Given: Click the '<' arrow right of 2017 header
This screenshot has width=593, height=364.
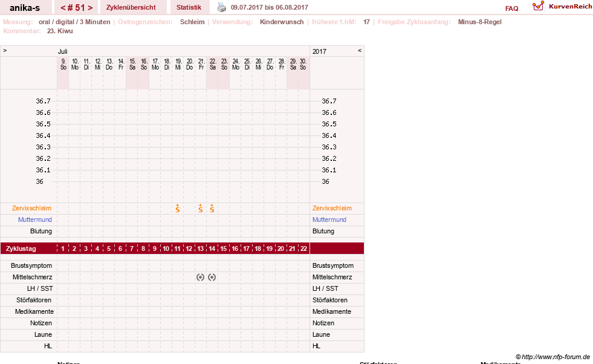Looking at the screenshot, I should pos(360,50).
